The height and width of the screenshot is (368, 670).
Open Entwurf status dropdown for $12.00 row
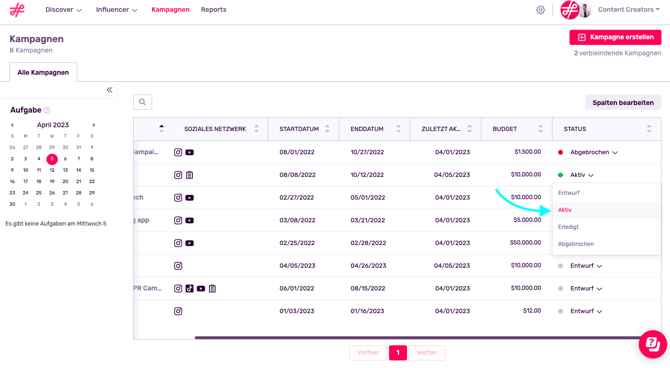[586, 311]
